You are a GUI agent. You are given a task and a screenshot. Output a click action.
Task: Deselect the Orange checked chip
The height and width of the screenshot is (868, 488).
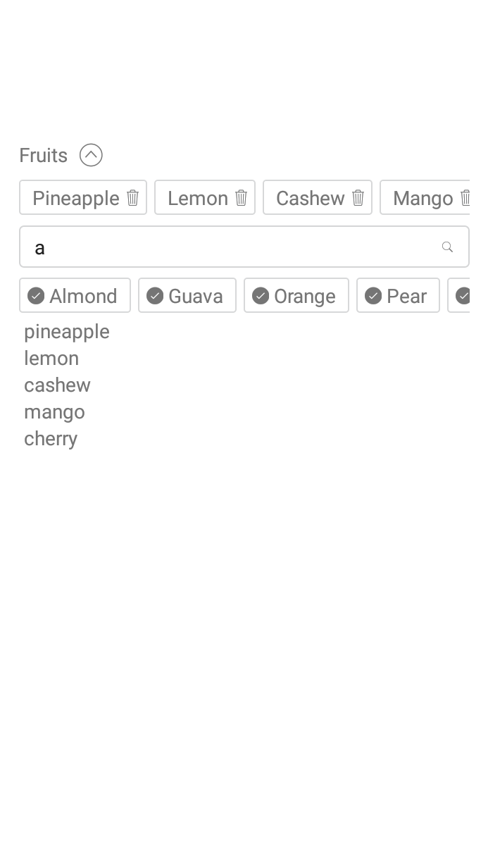tap(261, 296)
